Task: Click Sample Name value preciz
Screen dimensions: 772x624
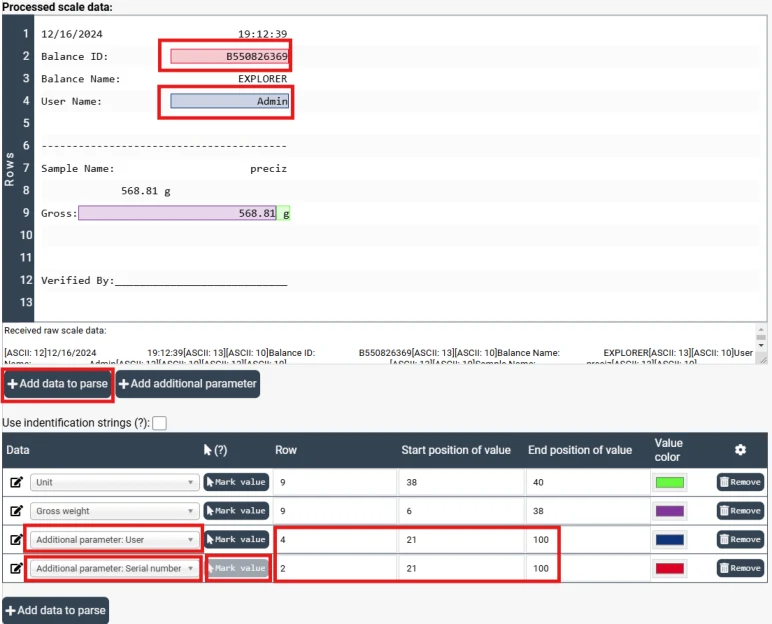Action: 268,168
